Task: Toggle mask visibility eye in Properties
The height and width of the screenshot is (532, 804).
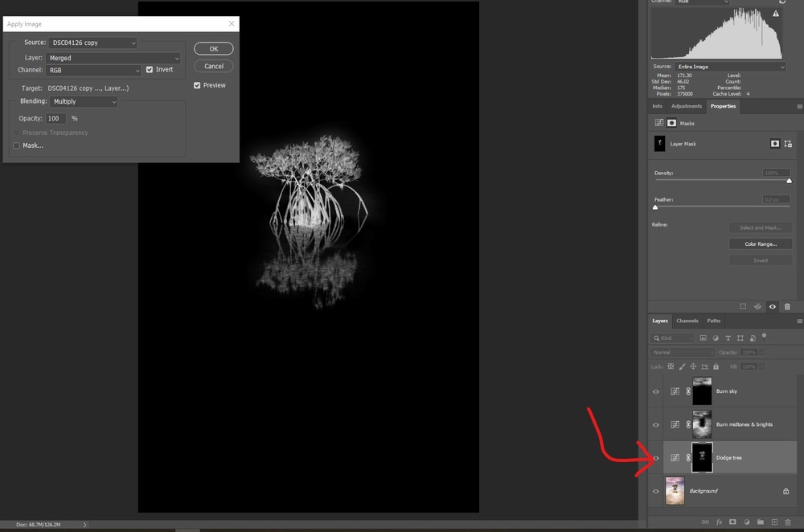Action: coord(772,306)
